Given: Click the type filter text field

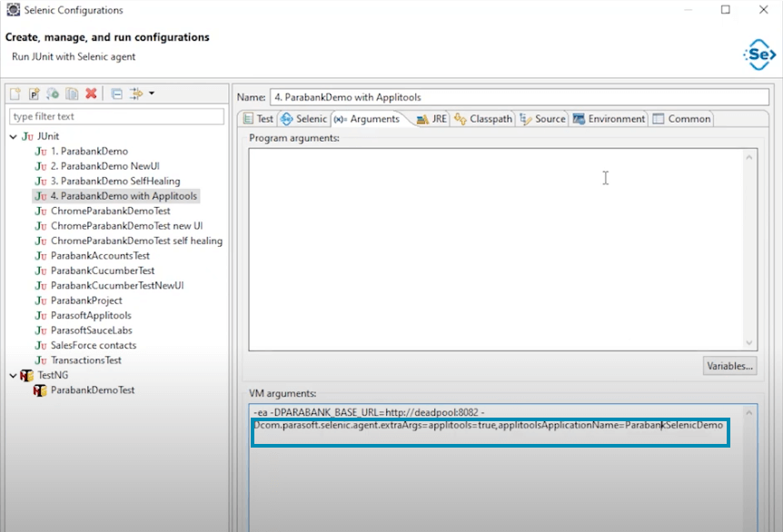Looking at the screenshot, I should pos(116,117).
